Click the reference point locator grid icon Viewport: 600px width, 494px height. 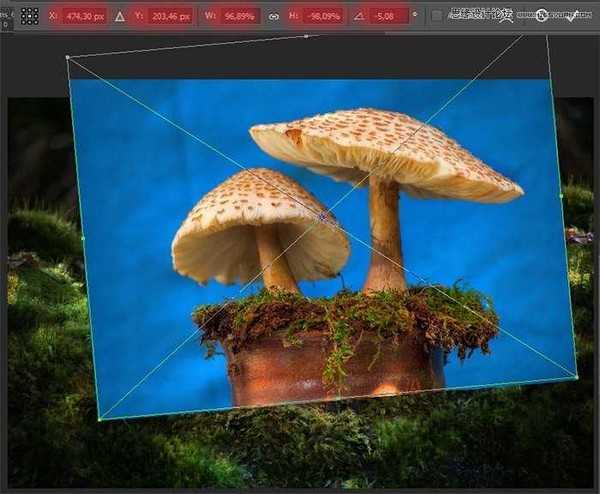(x=30, y=16)
